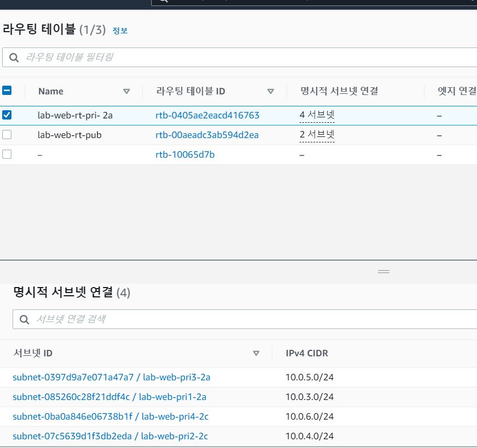477x448 pixels.
Task: Click the 10.0.3.0/24 CIDR cell
Action: coord(309,397)
